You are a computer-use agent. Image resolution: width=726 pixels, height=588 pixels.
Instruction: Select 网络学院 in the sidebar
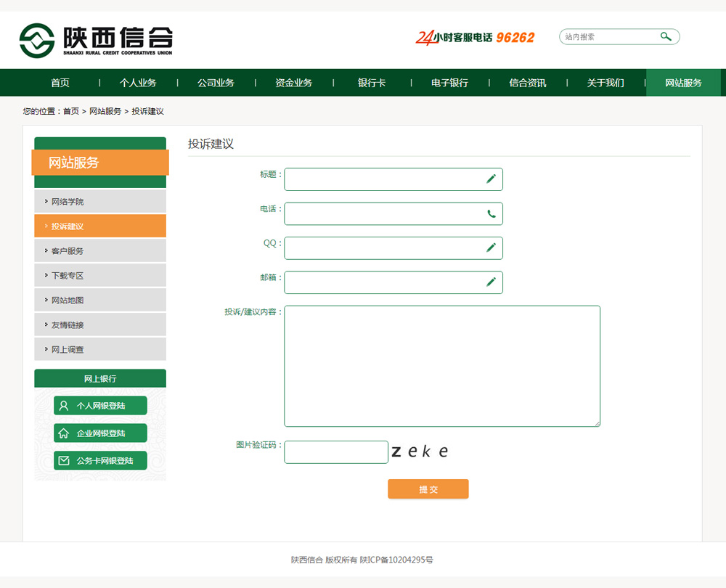click(x=68, y=202)
